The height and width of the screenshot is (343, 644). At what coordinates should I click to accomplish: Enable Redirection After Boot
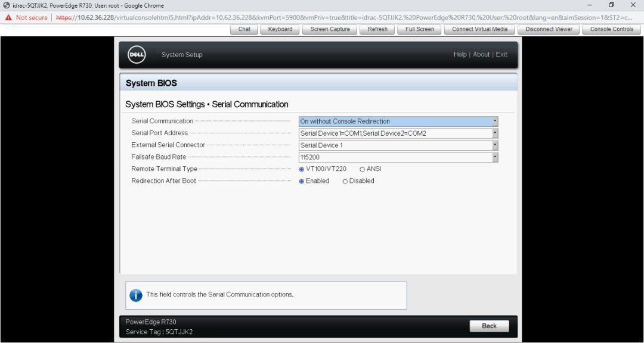[302, 182]
